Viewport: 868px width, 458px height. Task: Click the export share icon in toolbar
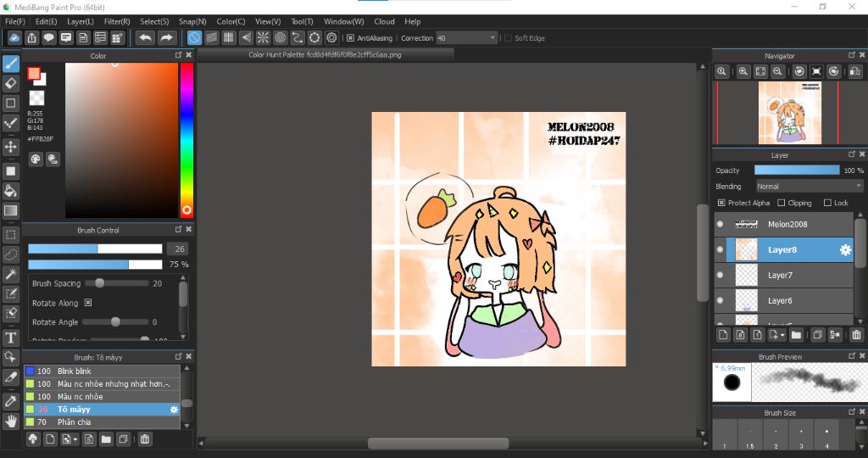31,37
